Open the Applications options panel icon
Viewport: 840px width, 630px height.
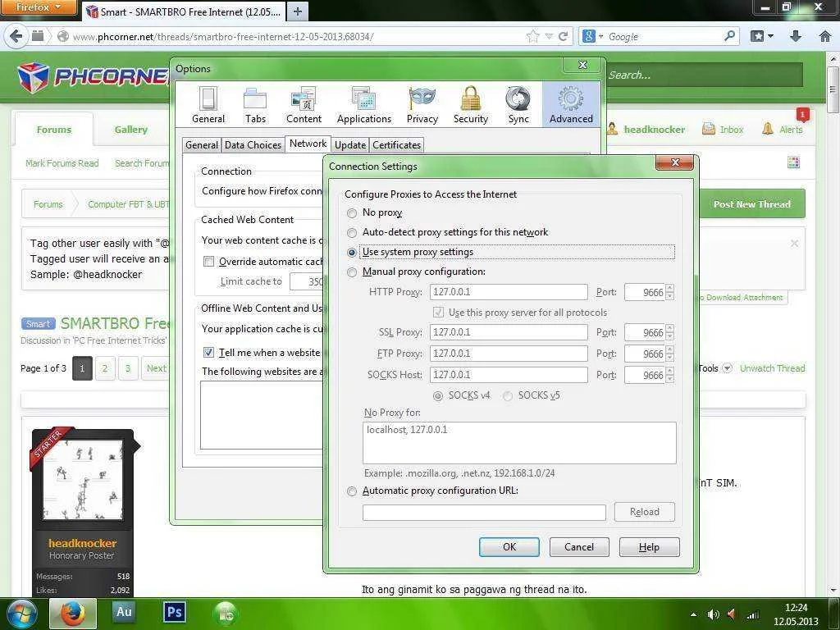[363, 105]
